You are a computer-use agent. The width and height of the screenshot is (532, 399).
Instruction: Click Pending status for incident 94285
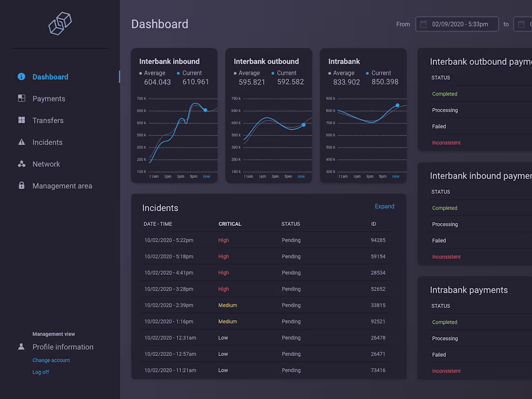pos(291,240)
